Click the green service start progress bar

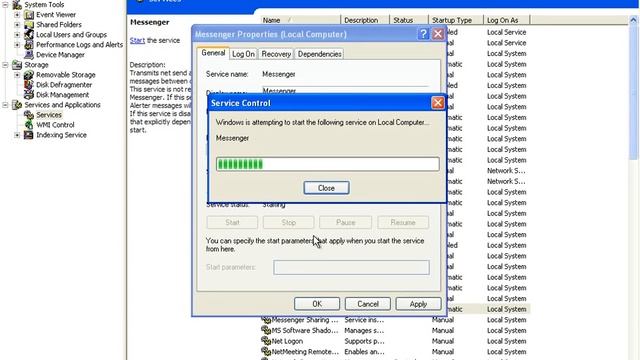pyautogui.click(x=328, y=164)
